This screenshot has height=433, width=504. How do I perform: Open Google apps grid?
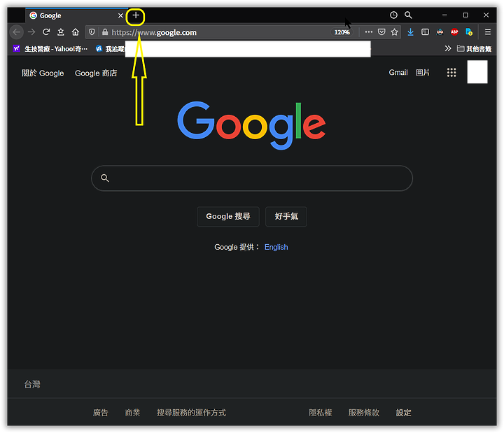451,73
